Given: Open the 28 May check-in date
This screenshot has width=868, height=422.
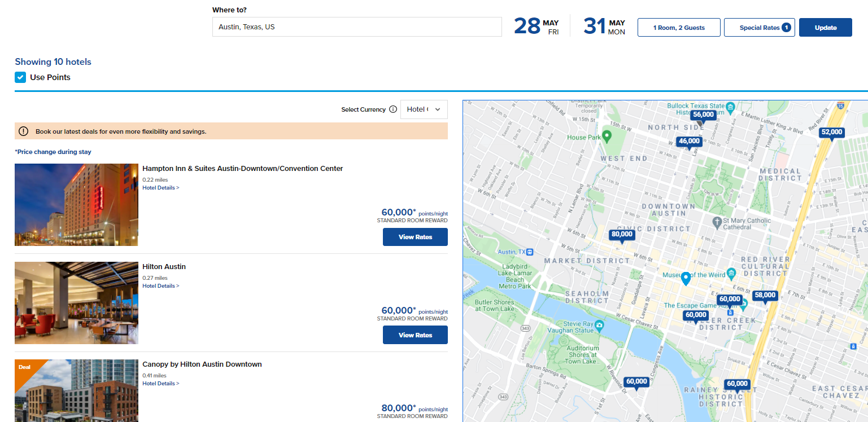Looking at the screenshot, I should coord(537,27).
